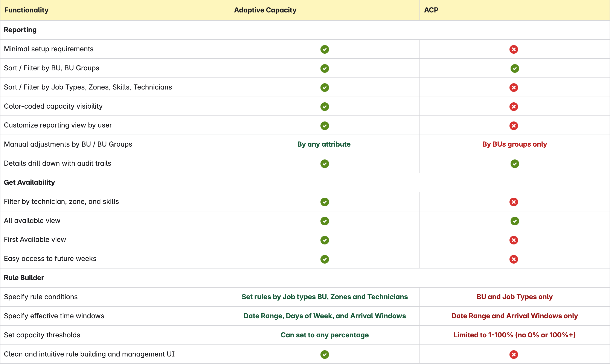Click the Reporting section heading

point(20,30)
